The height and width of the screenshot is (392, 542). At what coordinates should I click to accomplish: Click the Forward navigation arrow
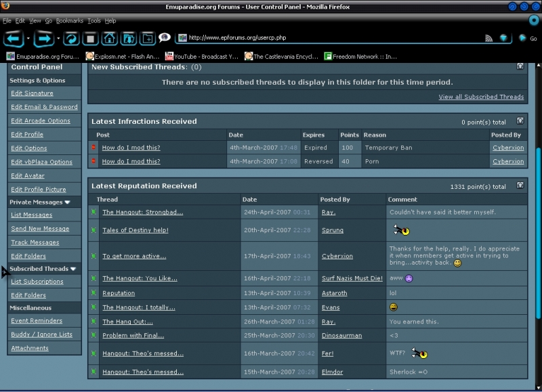pyautogui.click(x=43, y=39)
